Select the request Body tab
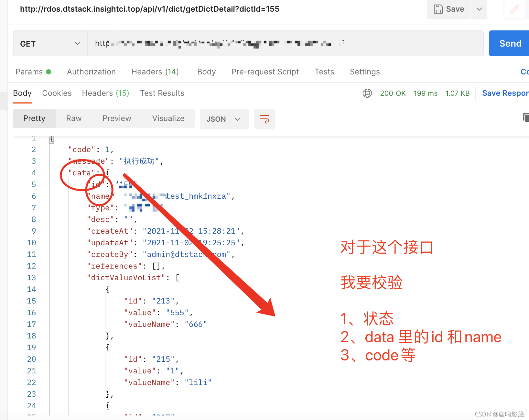 206,72
